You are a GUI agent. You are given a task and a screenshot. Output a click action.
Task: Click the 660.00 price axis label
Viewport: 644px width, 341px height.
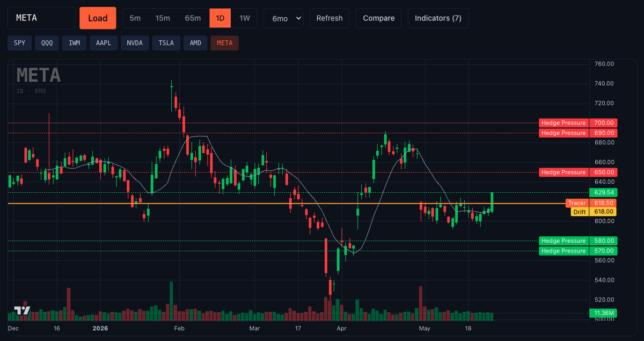(x=604, y=162)
